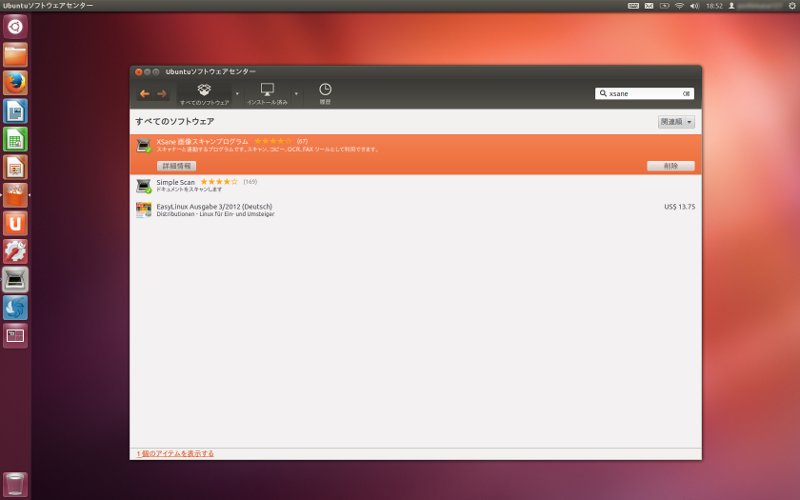Open the workspace switcher launcher icon
Viewport: 800px width, 500px height.
pos(15,335)
